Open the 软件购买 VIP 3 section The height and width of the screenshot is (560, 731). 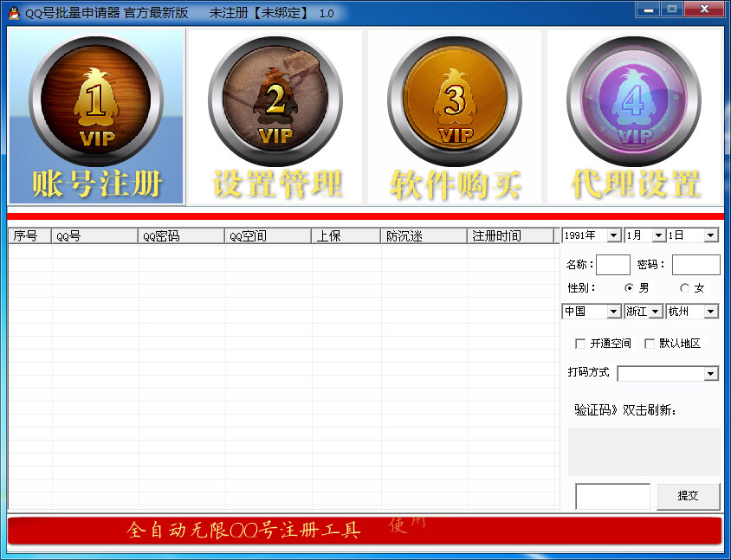(455, 117)
